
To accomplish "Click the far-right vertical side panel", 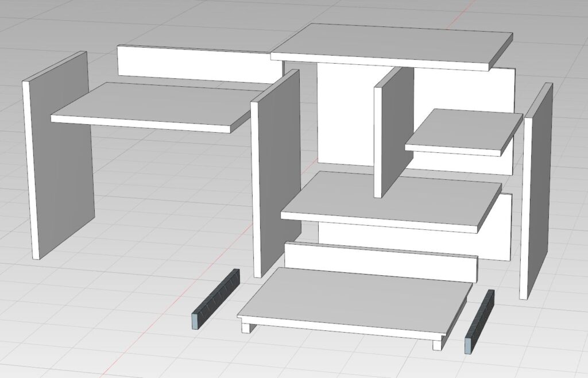I will click(x=537, y=190).
